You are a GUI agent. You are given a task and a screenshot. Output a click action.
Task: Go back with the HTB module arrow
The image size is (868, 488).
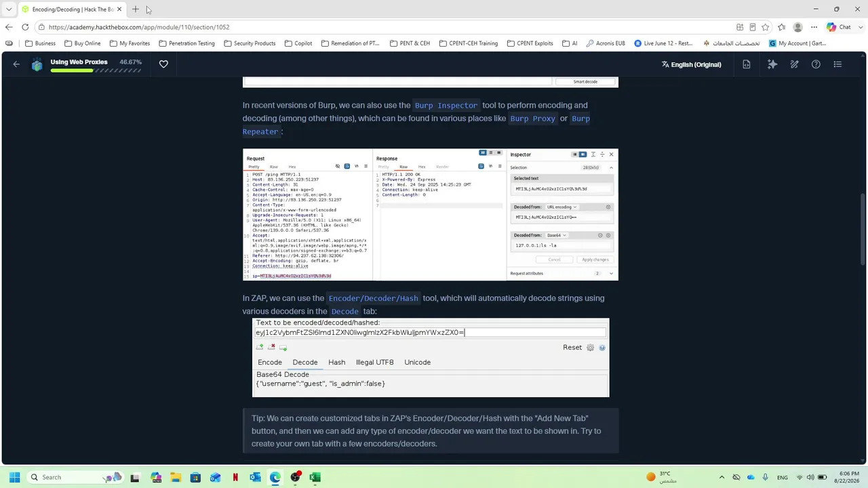point(16,64)
